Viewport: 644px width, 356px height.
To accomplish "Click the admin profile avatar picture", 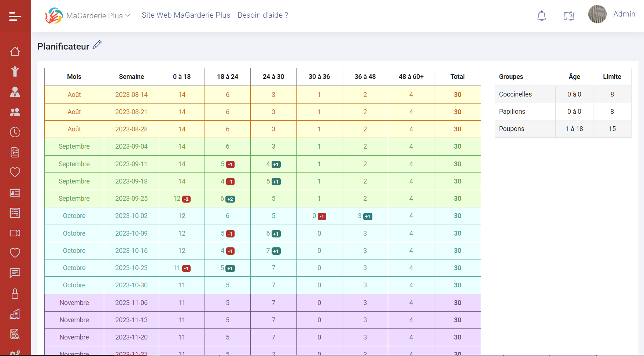I will point(597,14).
